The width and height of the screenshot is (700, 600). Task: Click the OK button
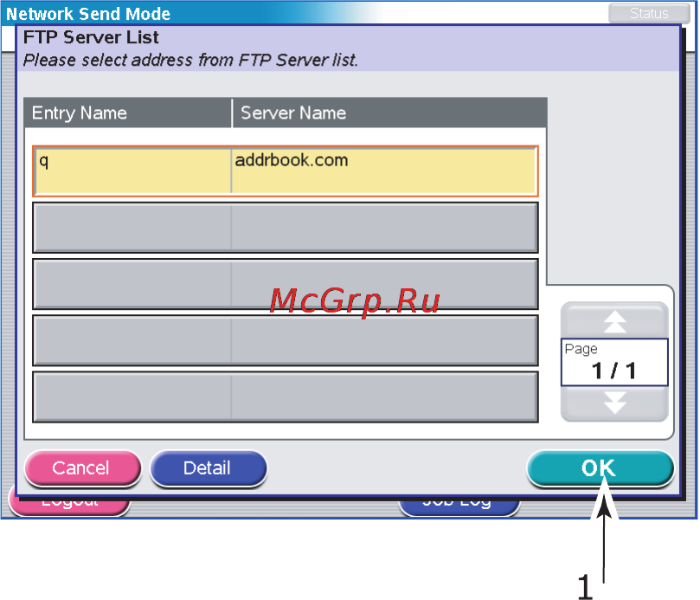pos(600,468)
